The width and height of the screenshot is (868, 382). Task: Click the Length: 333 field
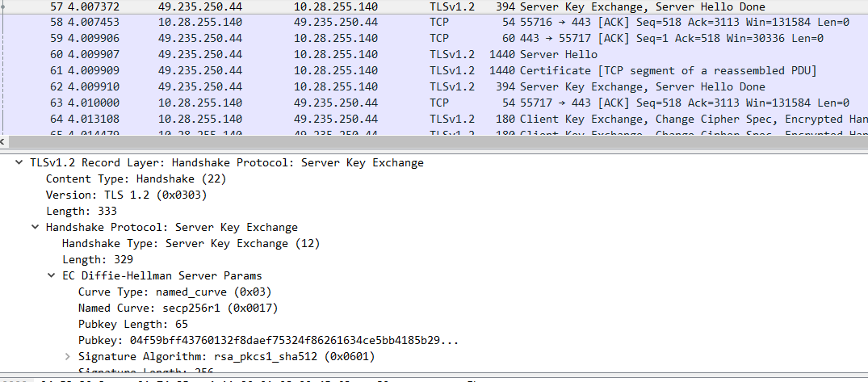click(x=81, y=211)
